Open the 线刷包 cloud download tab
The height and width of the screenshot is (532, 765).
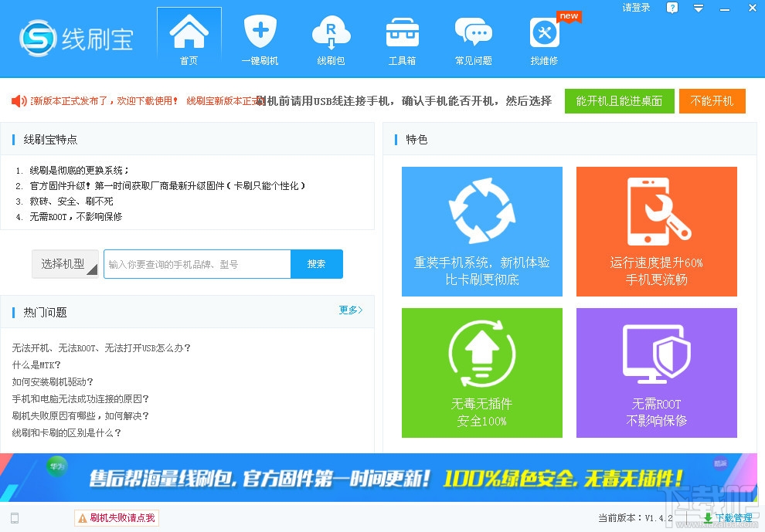click(x=331, y=39)
